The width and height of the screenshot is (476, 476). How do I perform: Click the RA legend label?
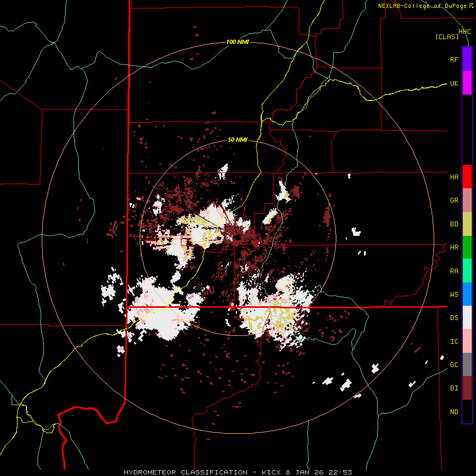(454, 271)
